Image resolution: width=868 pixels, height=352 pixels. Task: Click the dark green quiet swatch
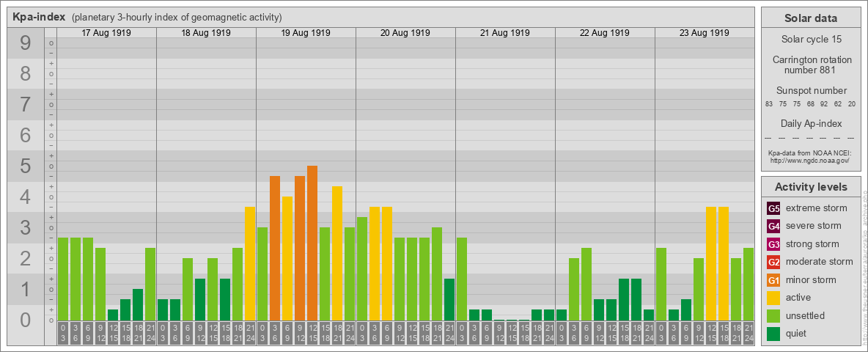(773, 334)
